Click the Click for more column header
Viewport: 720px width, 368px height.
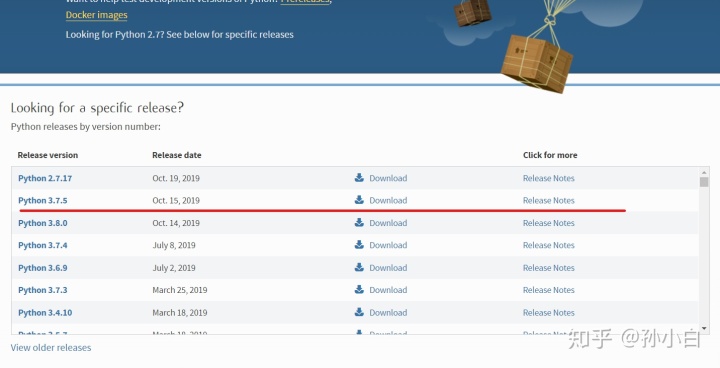pos(550,155)
